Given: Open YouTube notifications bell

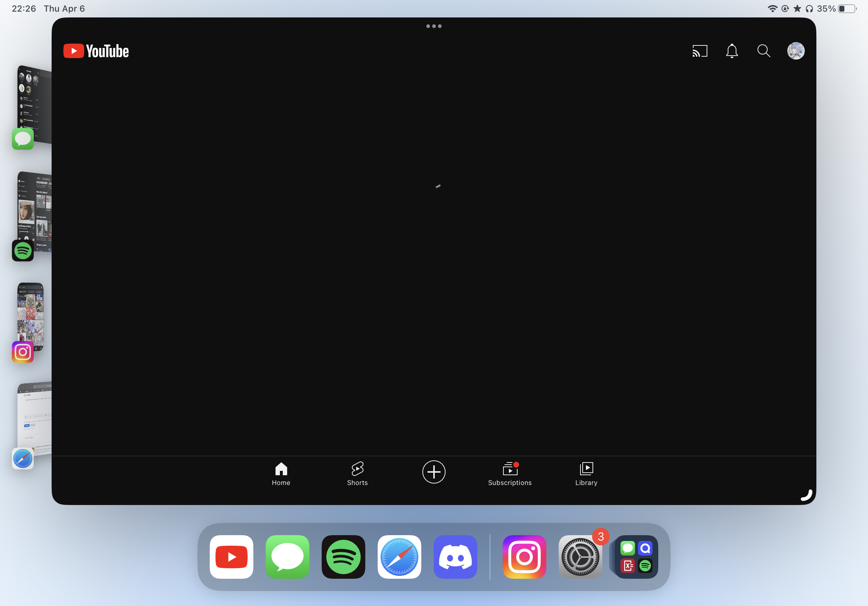Looking at the screenshot, I should [732, 51].
